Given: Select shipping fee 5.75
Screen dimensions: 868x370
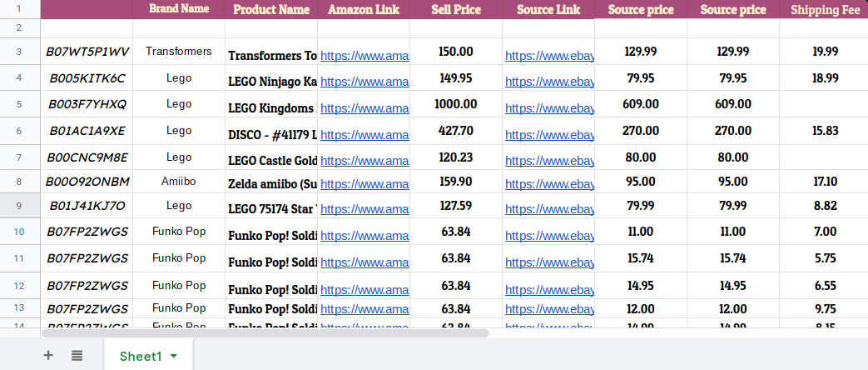Looking at the screenshot, I should tap(825, 258).
